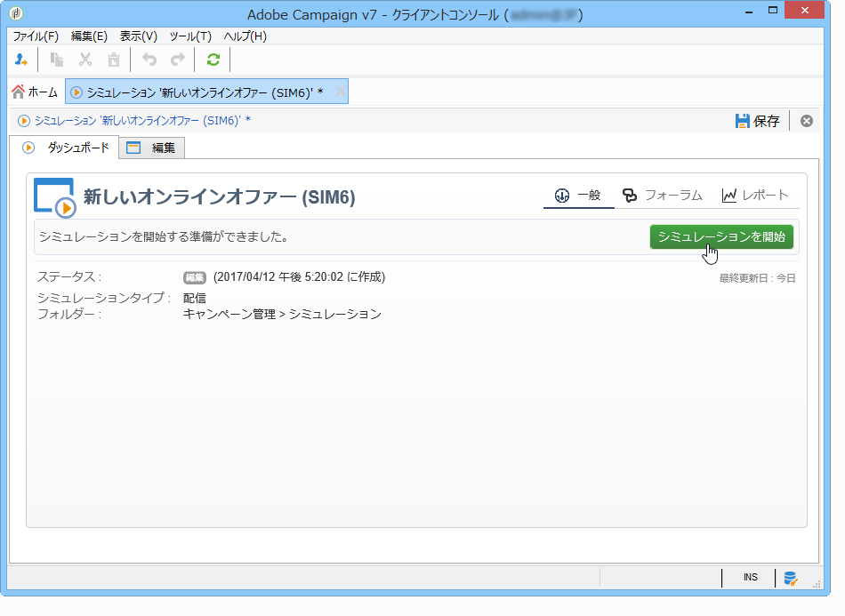Click the connect user icon in toolbar
Screen dimensions: 845x616
[x=21, y=60]
